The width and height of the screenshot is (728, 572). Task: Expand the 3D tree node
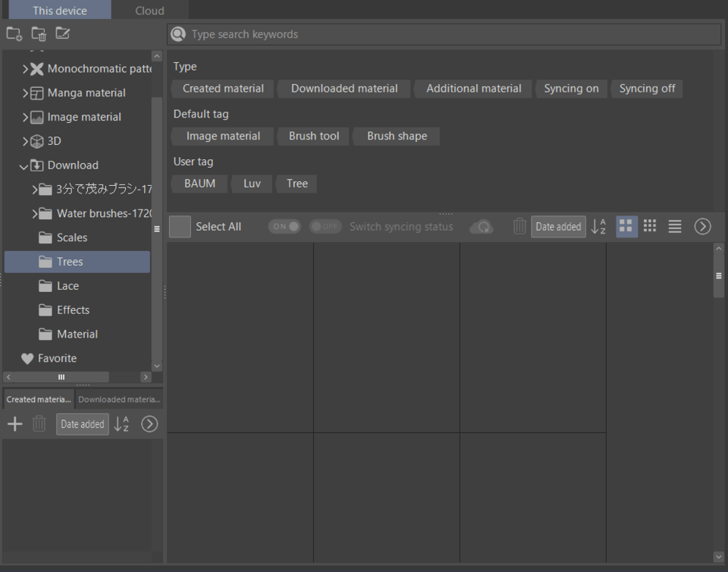point(25,141)
